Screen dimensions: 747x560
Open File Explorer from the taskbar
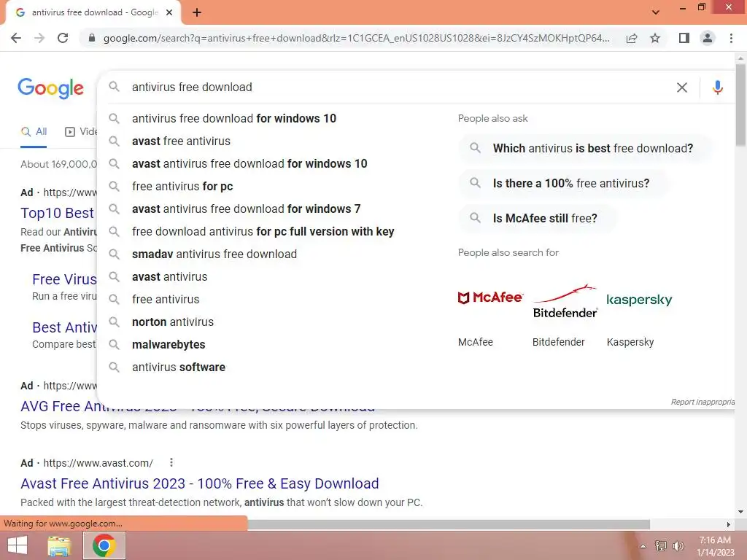click(59, 545)
